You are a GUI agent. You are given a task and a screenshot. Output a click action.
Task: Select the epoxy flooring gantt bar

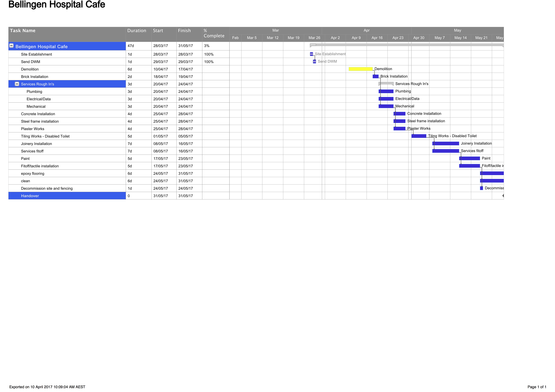pos(492,173)
